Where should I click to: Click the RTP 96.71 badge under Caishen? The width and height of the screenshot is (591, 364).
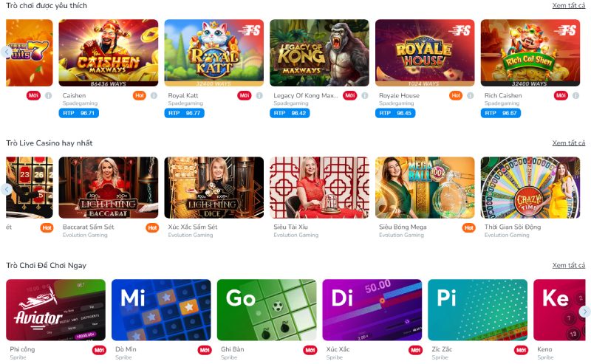tap(79, 113)
